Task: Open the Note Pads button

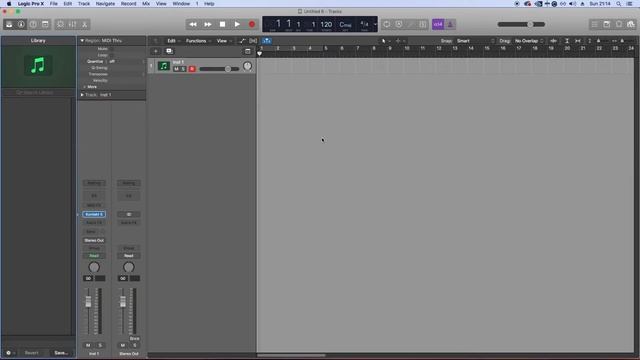Action: click(x=607, y=24)
